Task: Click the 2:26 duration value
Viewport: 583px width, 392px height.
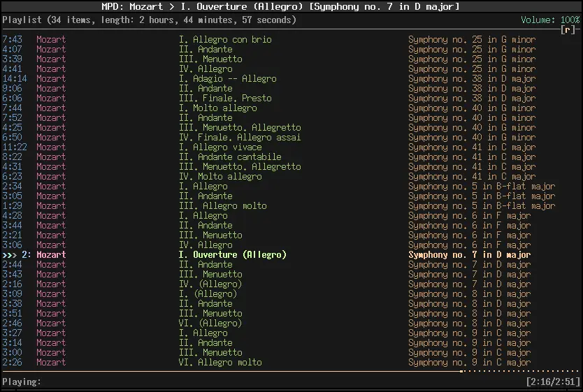Action: [x=12, y=362]
